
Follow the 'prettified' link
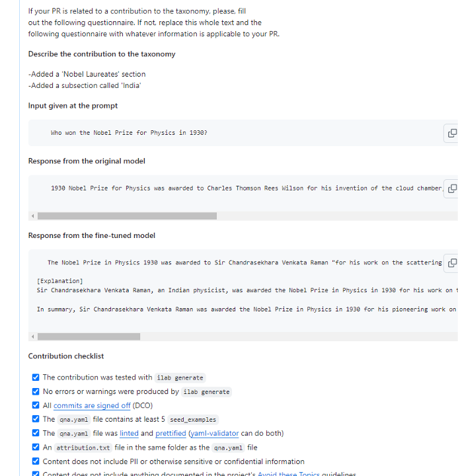[x=171, y=433]
